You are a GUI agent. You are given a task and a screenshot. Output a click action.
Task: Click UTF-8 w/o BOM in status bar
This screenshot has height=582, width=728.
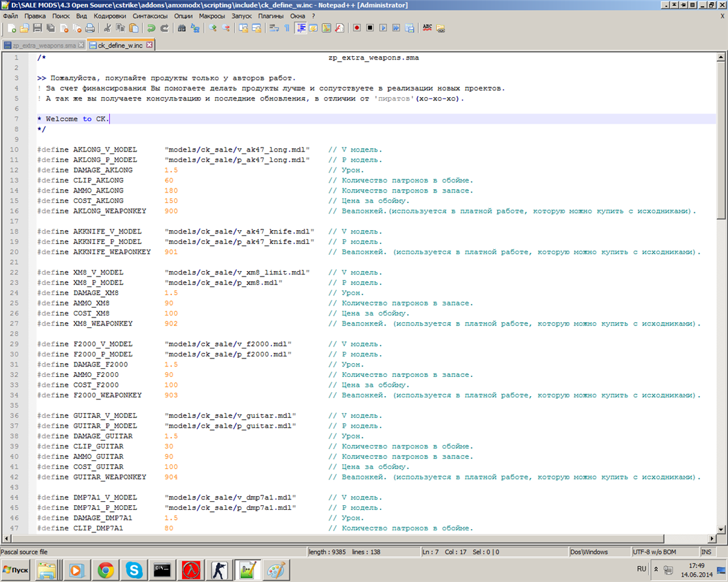tap(654, 552)
